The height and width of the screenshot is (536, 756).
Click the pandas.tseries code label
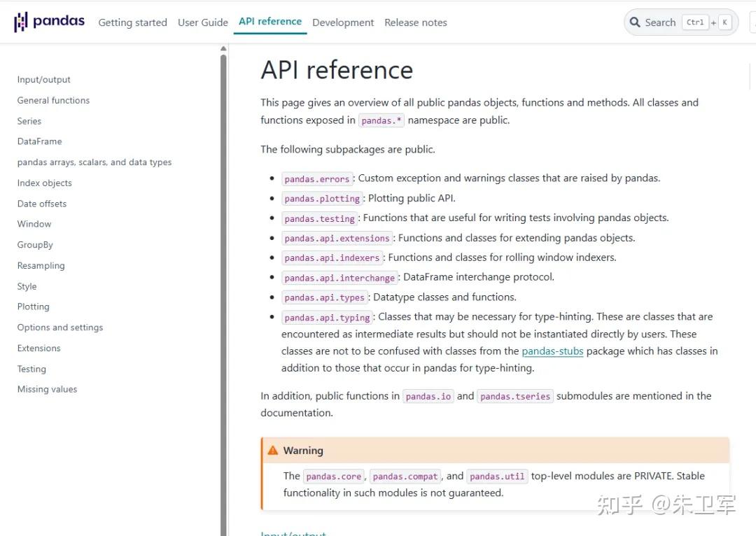pyautogui.click(x=515, y=396)
